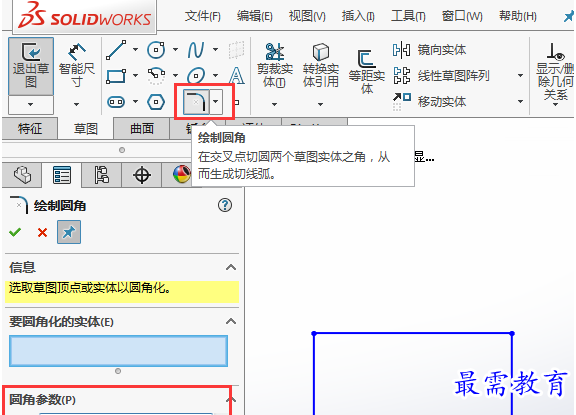This screenshot has height=415, width=576.
Task: Open the PropertyManager tab
Action: 62,175
